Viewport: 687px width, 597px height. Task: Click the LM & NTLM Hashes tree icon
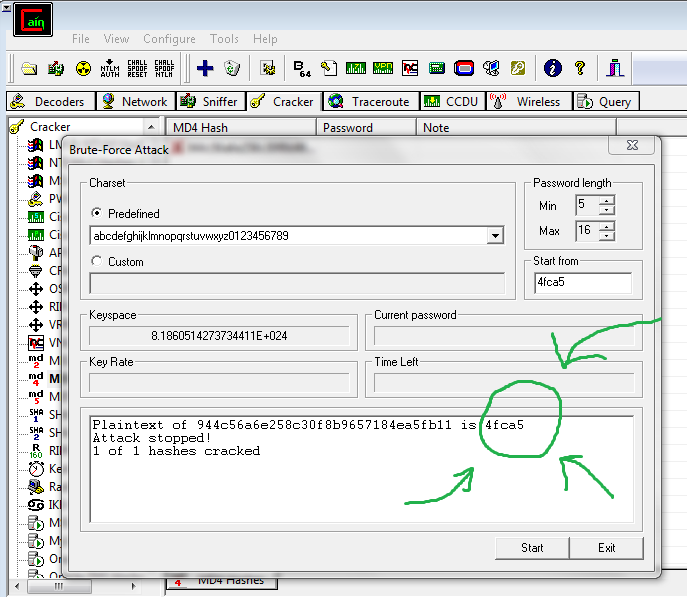(x=35, y=145)
